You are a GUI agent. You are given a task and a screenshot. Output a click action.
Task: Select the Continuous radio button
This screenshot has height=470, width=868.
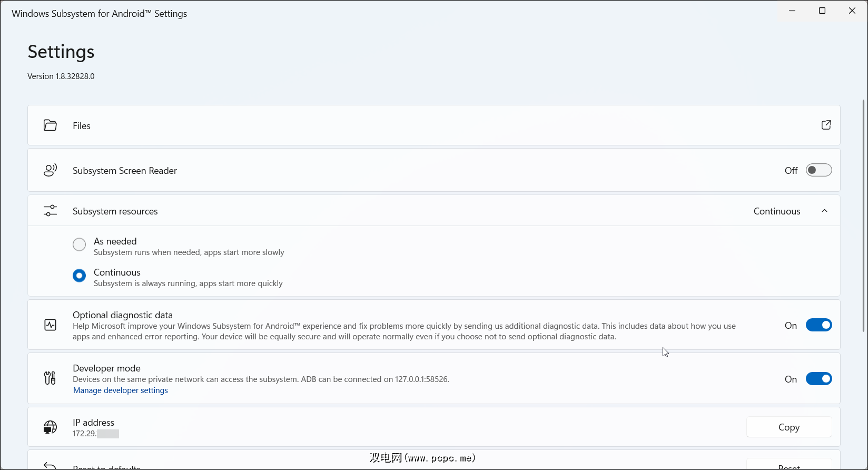79,276
